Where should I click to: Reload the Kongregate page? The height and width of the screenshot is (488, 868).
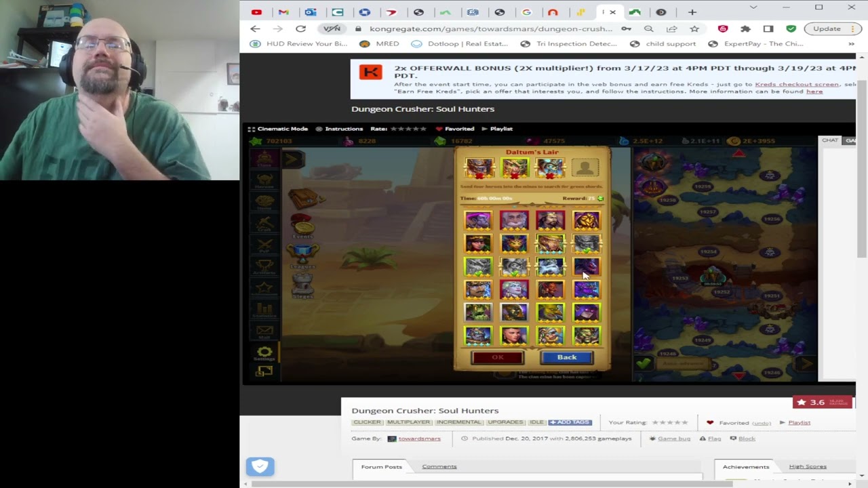tap(300, 29)
